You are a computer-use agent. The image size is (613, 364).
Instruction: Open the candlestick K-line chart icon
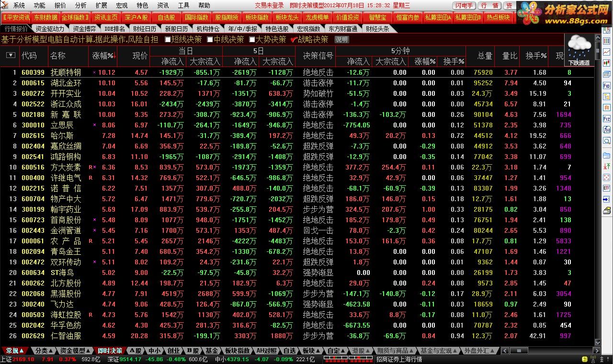pyautogui.click(x=606, y=62)
